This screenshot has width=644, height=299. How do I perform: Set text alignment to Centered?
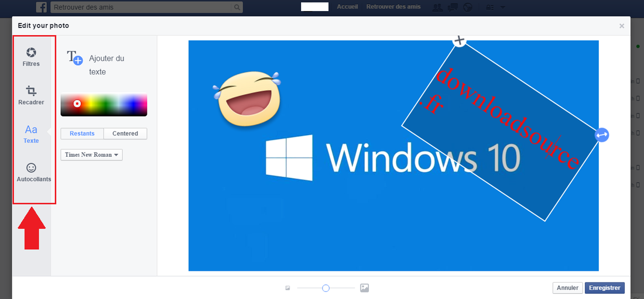(125, 133)
